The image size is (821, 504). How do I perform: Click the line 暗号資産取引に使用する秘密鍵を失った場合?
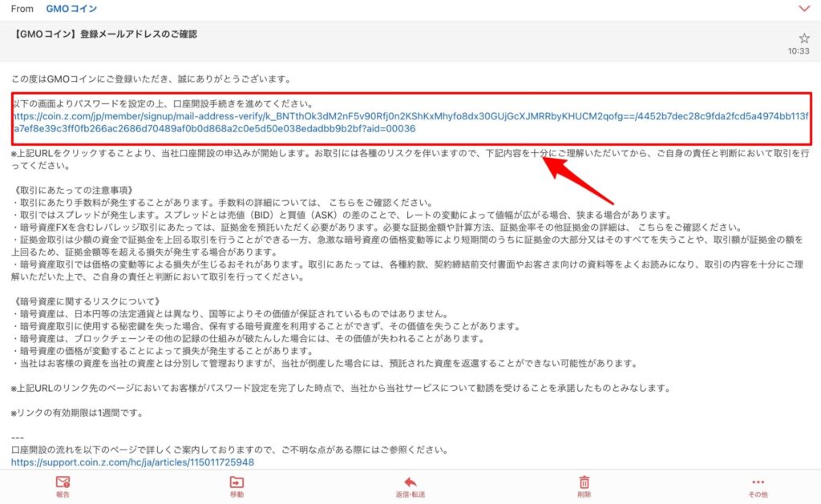[266, 326]
